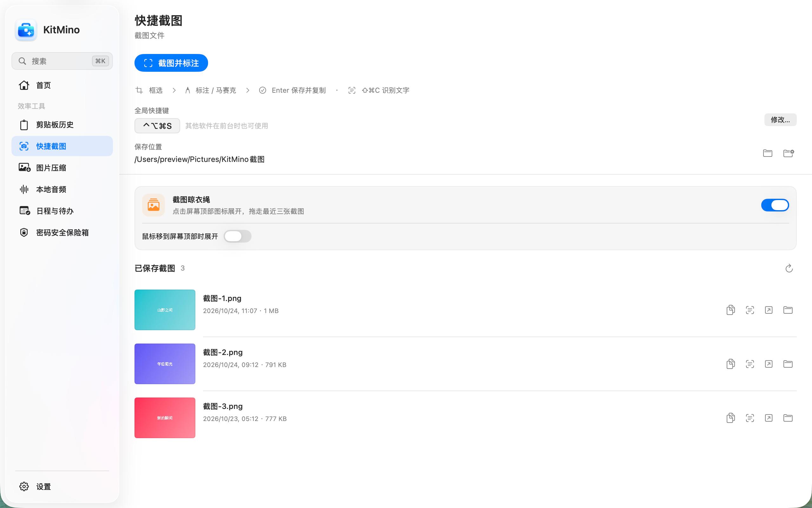Recognize text in 截图-2.png
Viewport: 812px width, 508px height.
(750, 364)
